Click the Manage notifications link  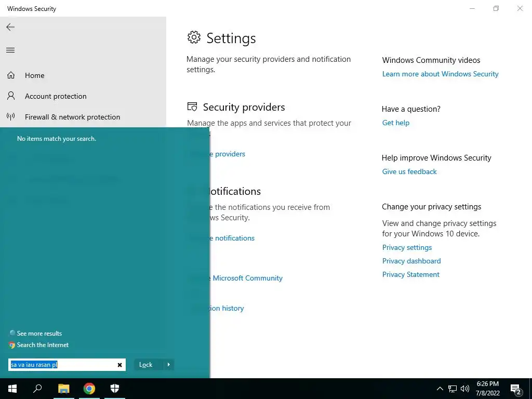tap(232, 238)
